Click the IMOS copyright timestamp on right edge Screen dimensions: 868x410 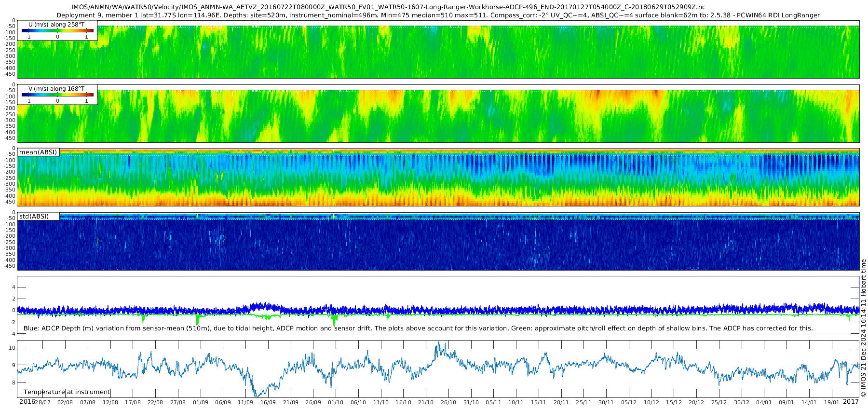click(863, 328)
